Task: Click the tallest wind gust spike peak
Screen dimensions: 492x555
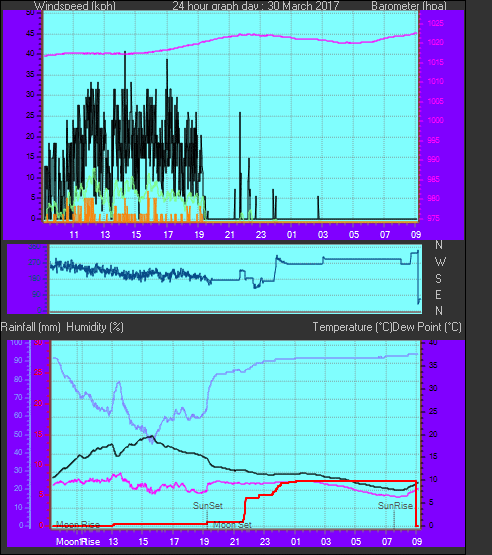Action: coord(125,52)
